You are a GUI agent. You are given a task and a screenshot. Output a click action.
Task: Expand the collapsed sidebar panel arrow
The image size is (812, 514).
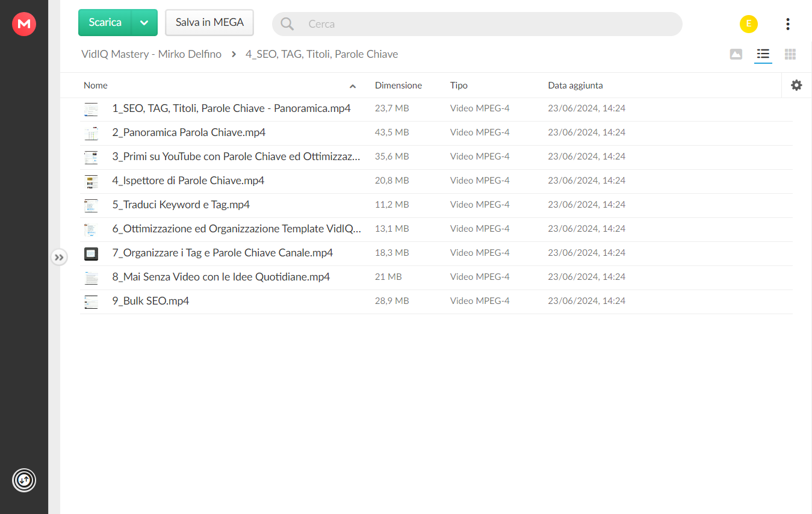tap(59, 258)
